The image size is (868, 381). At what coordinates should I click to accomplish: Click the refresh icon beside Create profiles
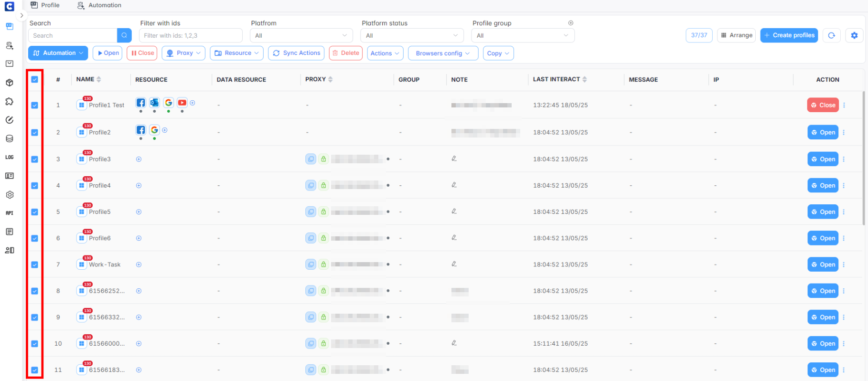(832, 35)
